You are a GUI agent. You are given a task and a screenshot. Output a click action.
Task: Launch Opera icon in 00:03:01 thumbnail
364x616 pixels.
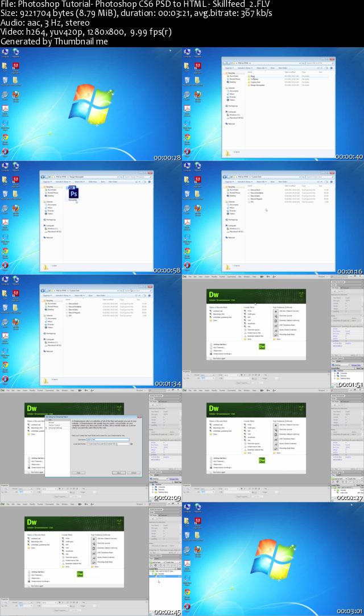point(187,607)
